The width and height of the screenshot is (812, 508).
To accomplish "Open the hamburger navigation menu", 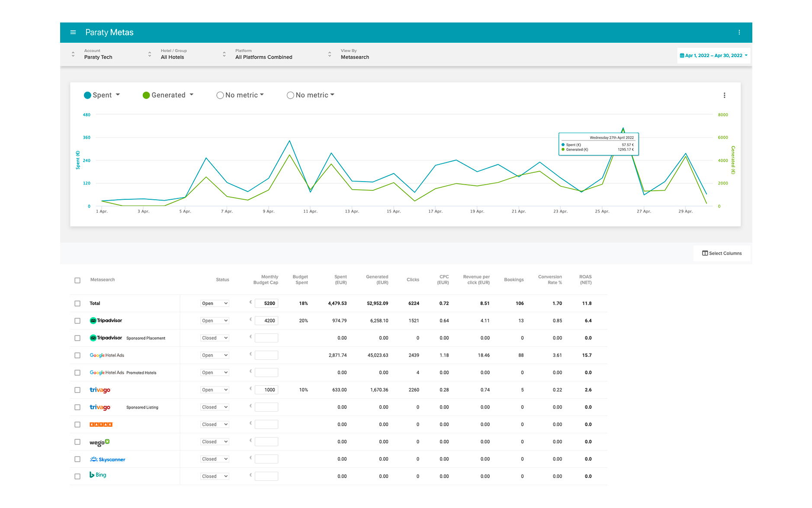I will [x=73, y=32].
